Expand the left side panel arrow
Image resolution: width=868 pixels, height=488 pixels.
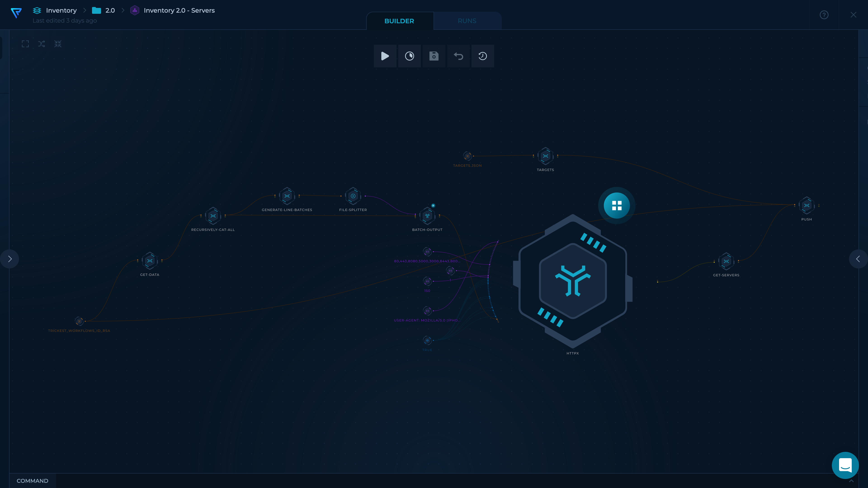(10, 259)
